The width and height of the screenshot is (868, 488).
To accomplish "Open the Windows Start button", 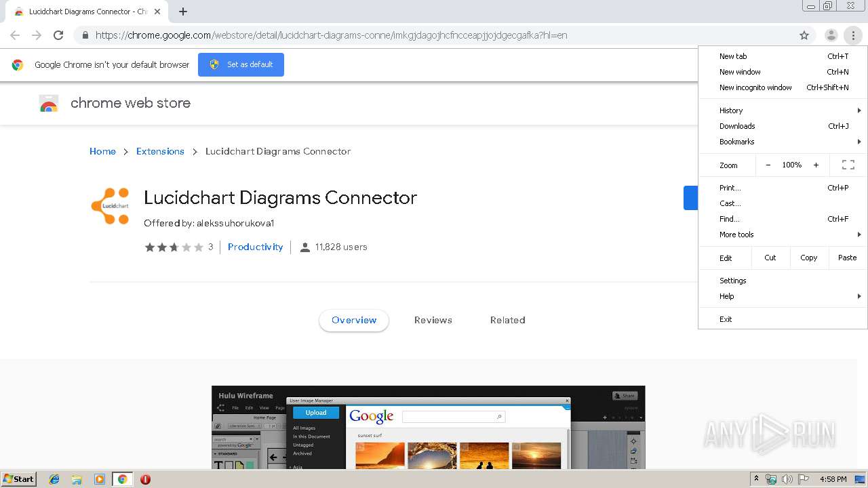I will click(18, 479).
